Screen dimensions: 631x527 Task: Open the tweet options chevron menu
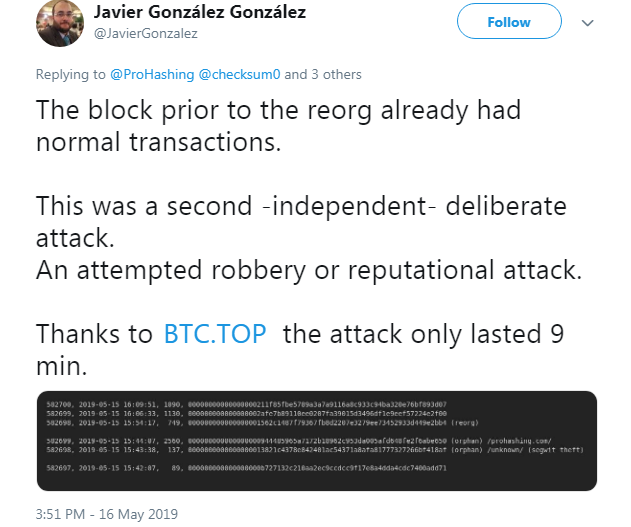[x=587, y=22]
